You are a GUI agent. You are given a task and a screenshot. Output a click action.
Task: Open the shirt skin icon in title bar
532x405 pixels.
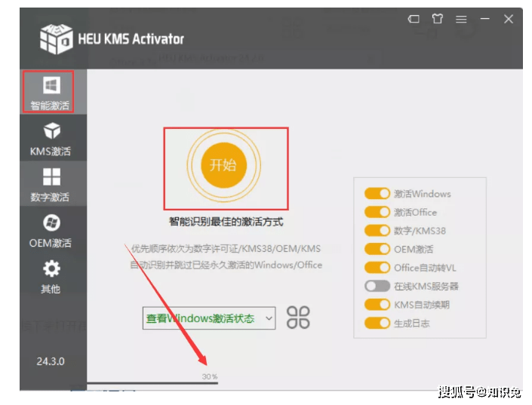click(x=438, y=19)
